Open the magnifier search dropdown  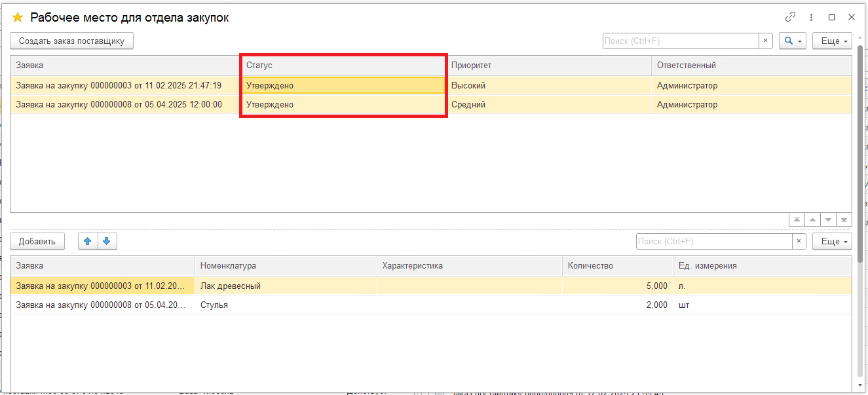[x=793, y=41]
